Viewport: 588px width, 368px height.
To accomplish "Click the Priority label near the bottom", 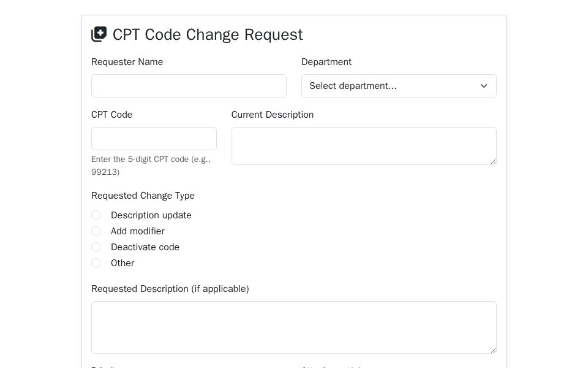I will pos(104,367).
